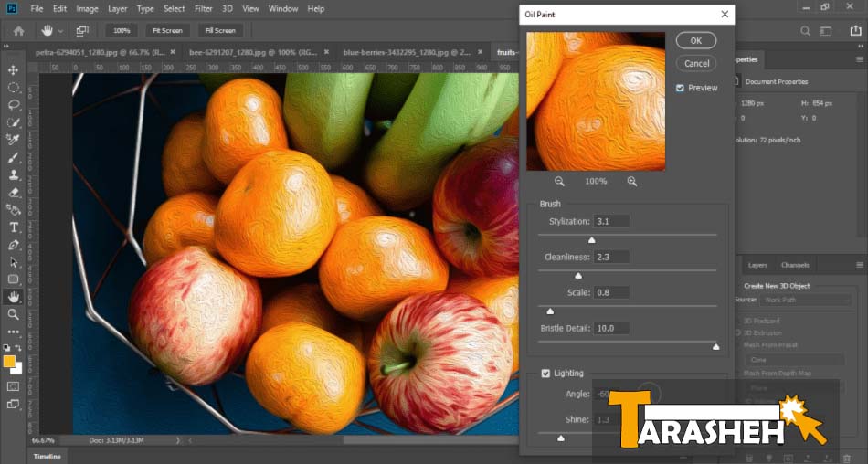Screen dimensions: 868x464
Task: Click OK in Oil Paint dialog
Action: (x=696, y=40)
